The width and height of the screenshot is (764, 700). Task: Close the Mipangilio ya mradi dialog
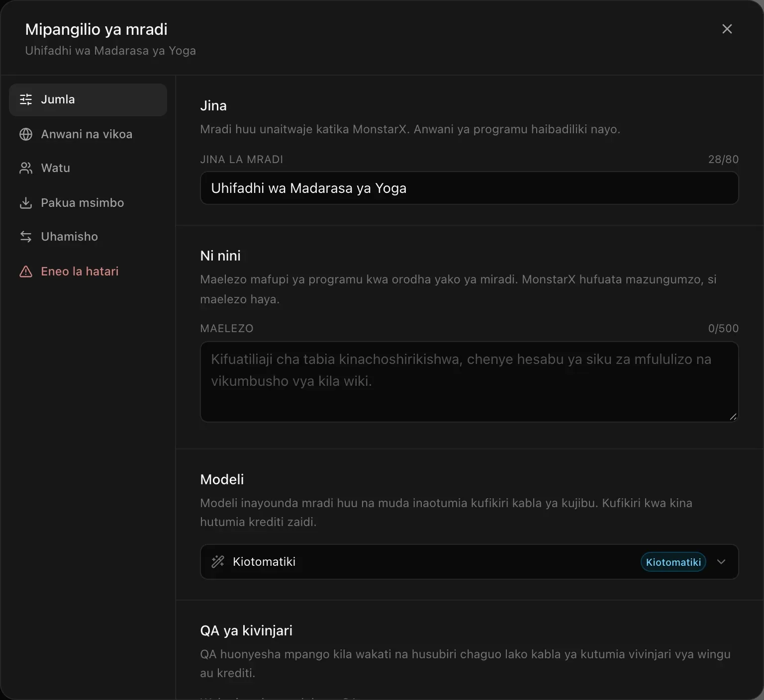[x=727, y=29]
